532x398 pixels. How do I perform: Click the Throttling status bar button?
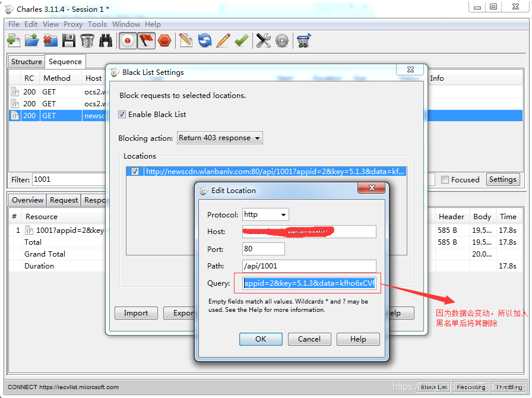(509, 387)
